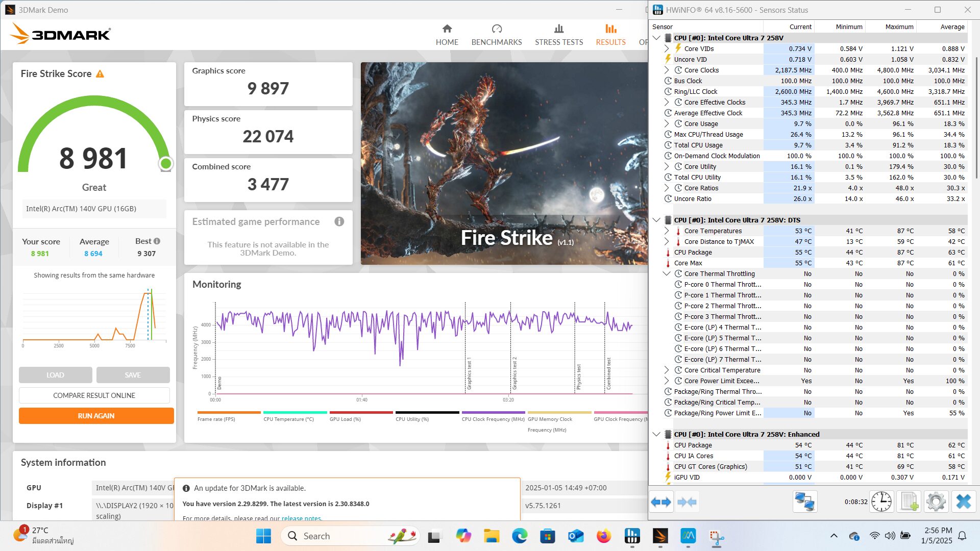Expand the Core Critical Temperature row
This screenshot has height=551, width=980.
(x=667, y=370)
